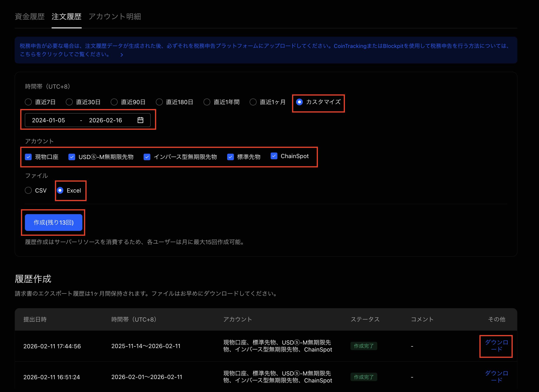Download the 2026-02-11 16:51:24 export
Viewport: 539px width, 392px height.
tap(496, 377)
